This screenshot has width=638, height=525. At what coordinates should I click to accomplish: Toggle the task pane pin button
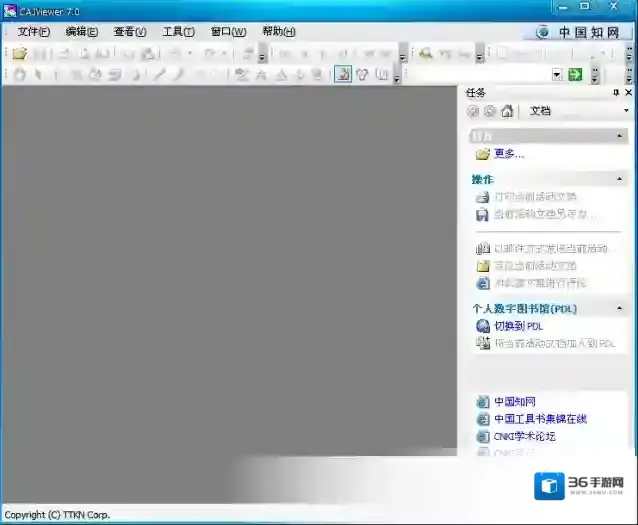click(615, 92)
